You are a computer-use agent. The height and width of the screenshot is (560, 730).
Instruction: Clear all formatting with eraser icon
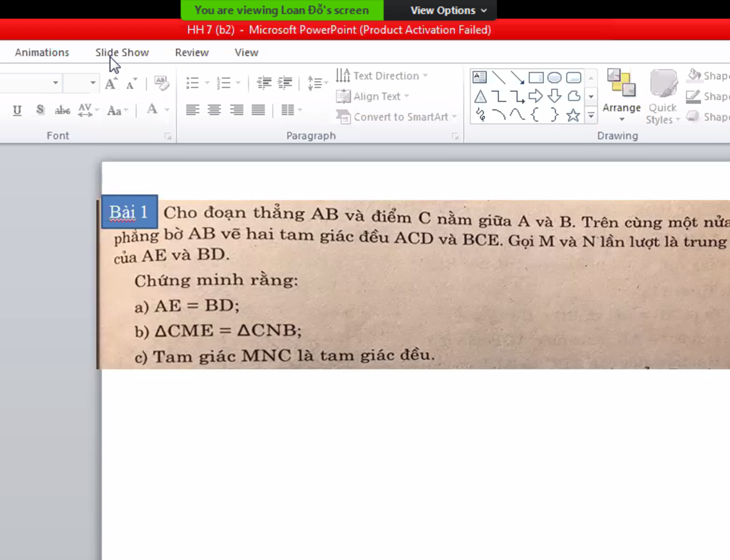(161, 83)
